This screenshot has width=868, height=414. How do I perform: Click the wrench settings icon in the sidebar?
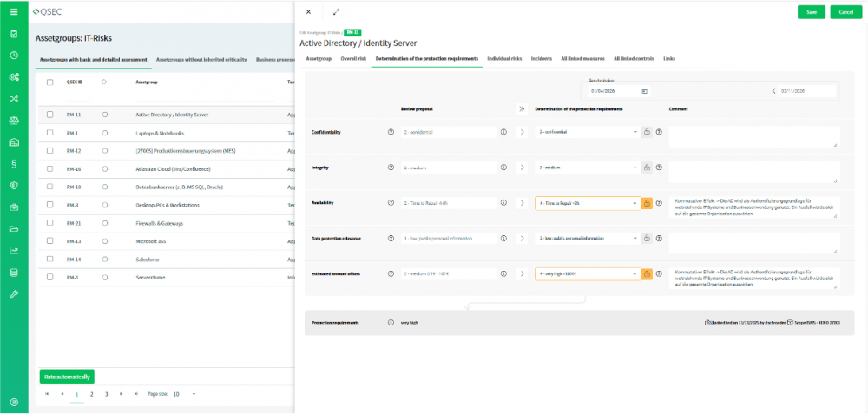14,294
